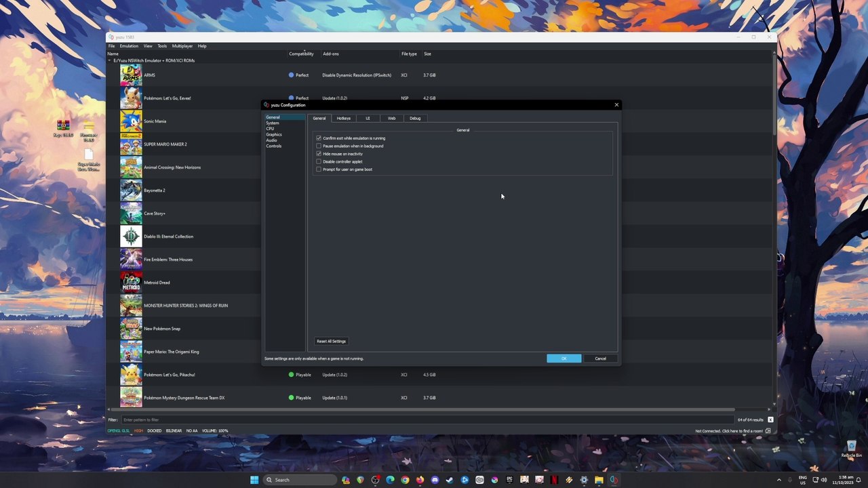Open Controls settings category
Image resolution: width=868 pixels, height=488 pixels.
pos(274,146)
